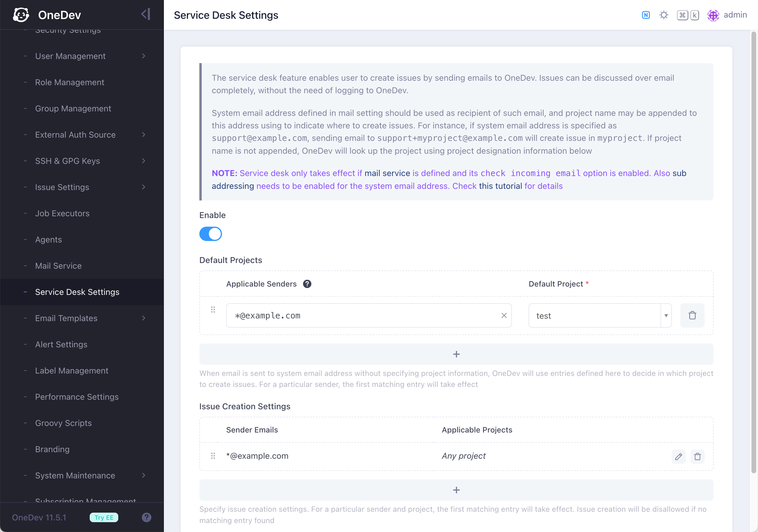Go to Job Executors in sidebar

pyautogui.click(x=62, y=213)
